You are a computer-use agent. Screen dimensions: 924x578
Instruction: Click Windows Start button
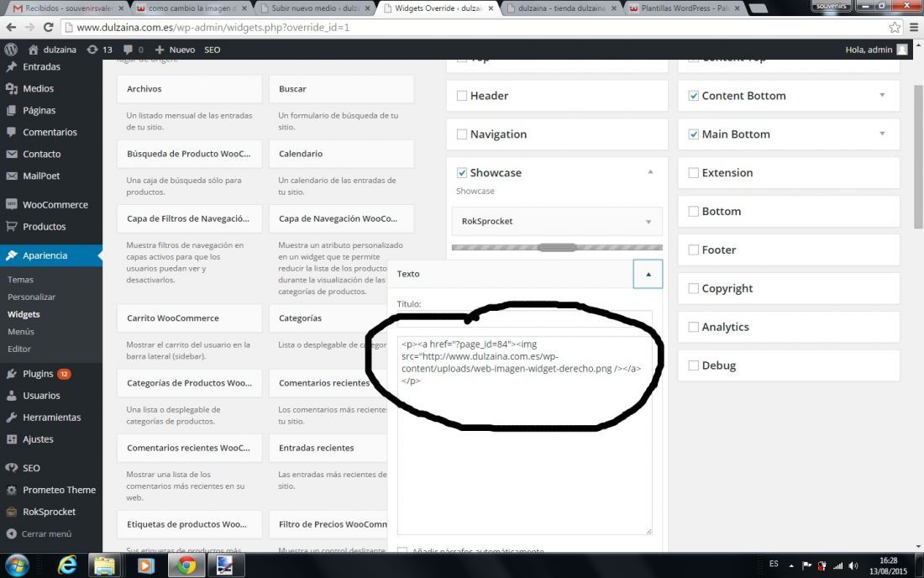[17, 565]
